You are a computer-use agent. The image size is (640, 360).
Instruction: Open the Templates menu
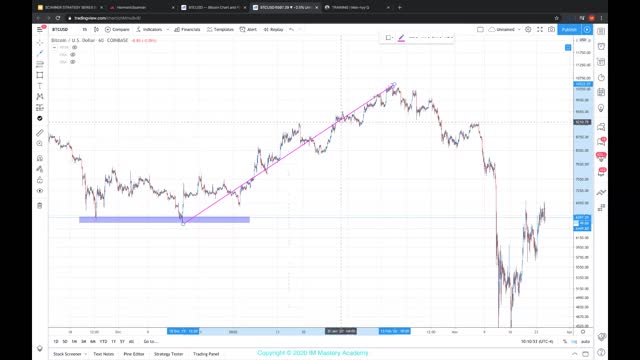point(220,29)
